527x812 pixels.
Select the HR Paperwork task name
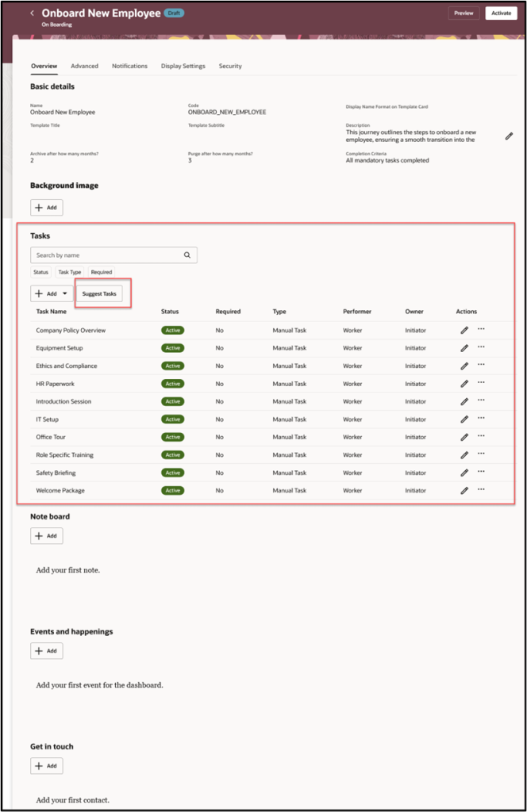[x=55, y=384]
